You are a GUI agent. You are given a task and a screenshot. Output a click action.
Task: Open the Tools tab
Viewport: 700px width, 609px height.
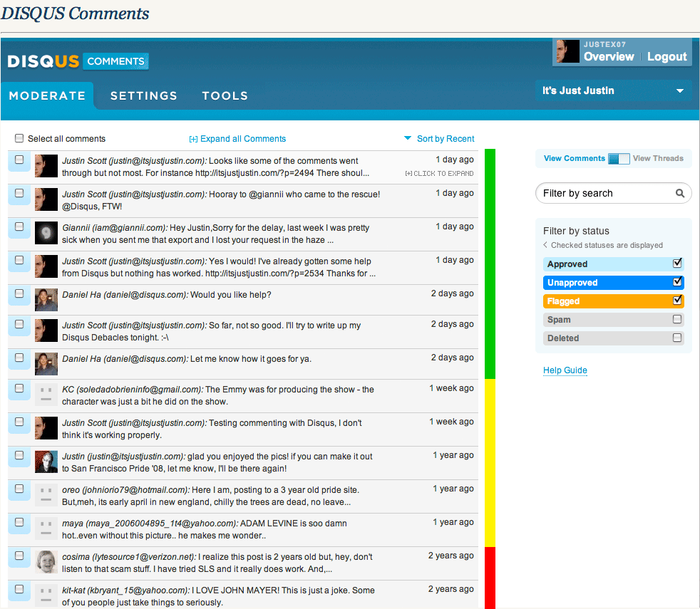click(225, 96)
